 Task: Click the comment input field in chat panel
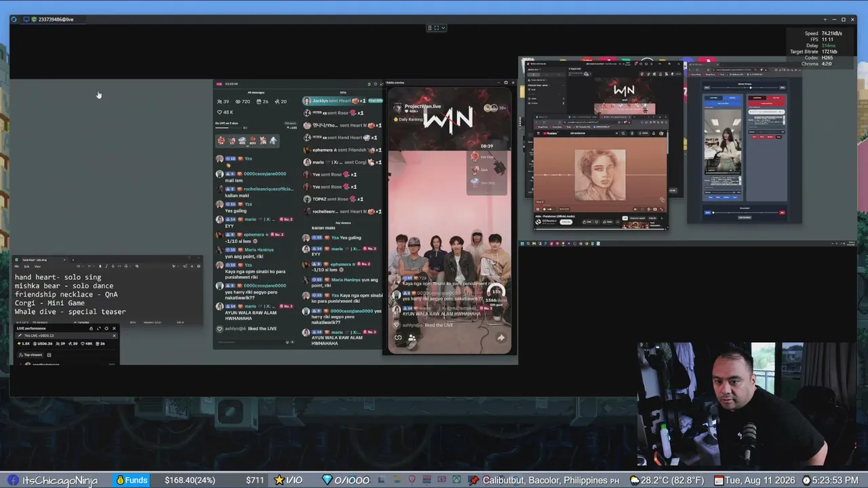tap(254, 342)
